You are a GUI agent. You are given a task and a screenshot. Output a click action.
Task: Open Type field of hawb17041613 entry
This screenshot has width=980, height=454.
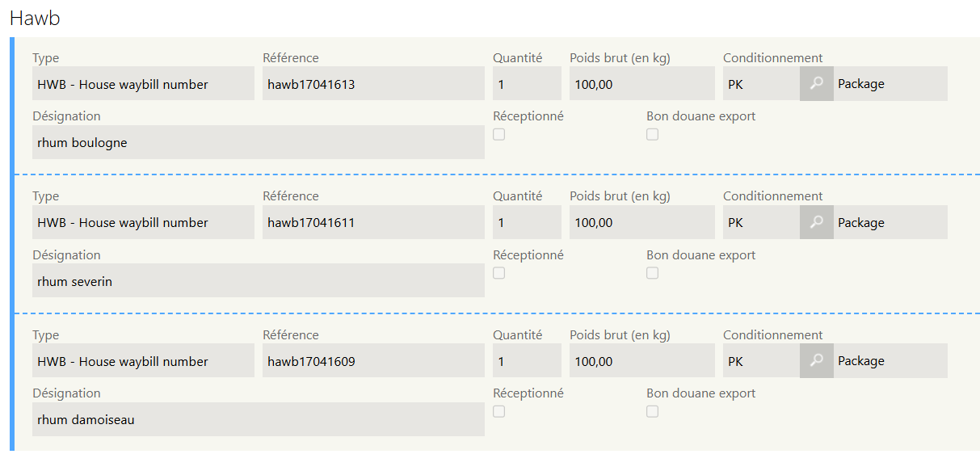[143, 84]
